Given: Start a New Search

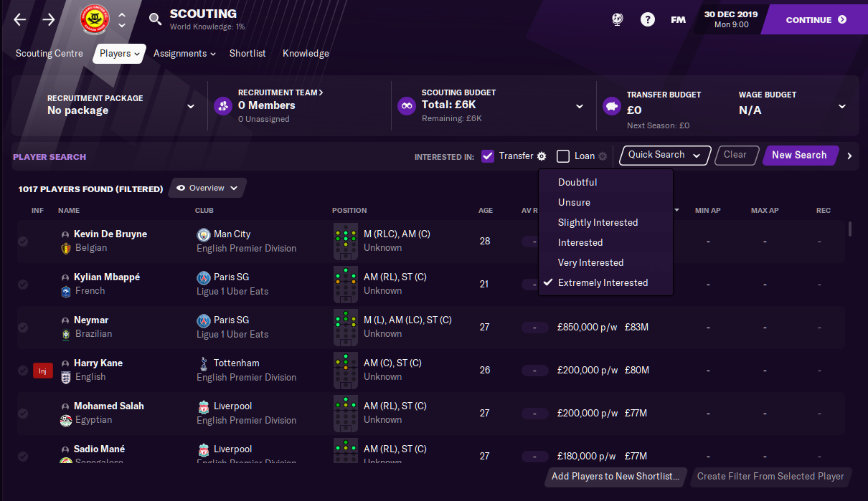Looking at the screenshot, I should [799, 155].
